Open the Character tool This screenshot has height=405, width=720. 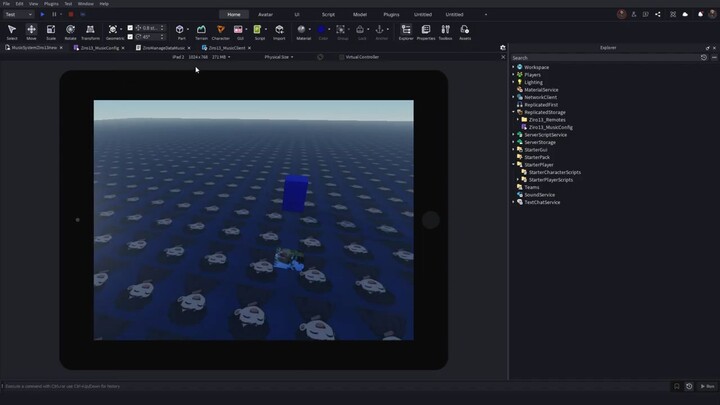coord(221,32)
